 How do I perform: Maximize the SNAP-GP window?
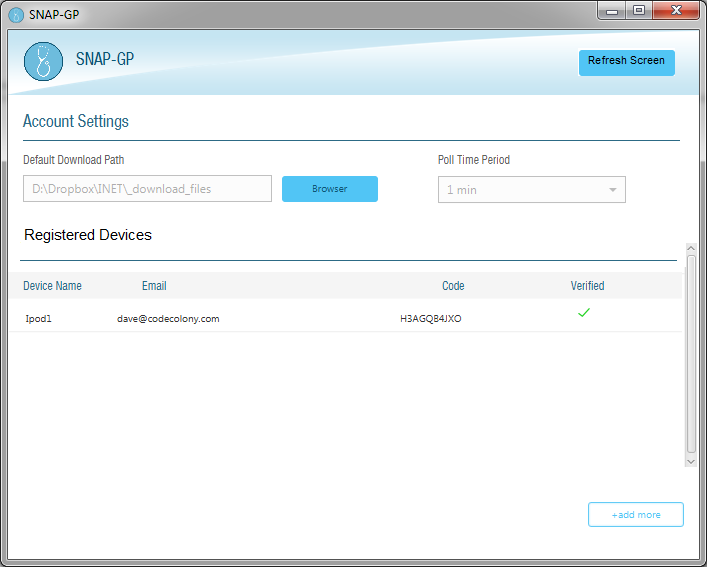click(638, 10)
